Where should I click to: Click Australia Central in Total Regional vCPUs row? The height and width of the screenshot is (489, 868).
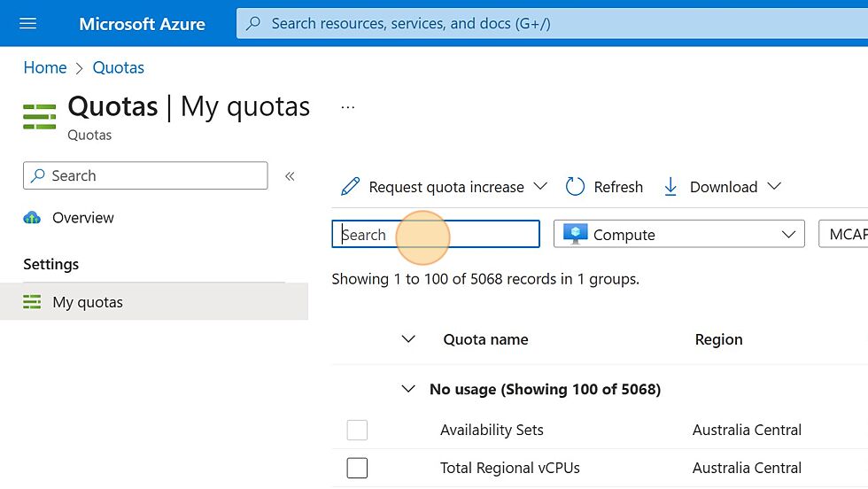(747, 468)
